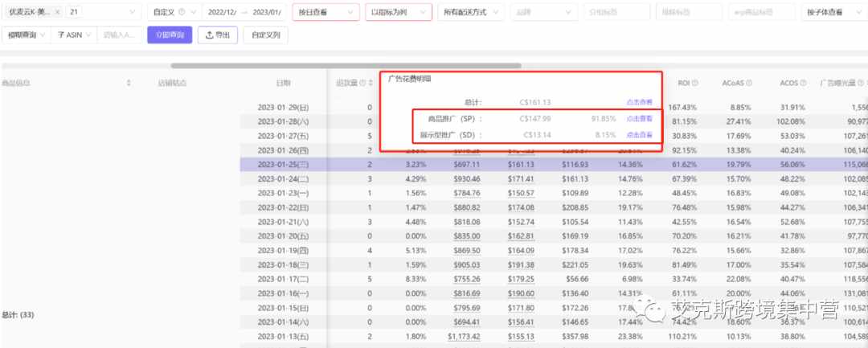Click $171.41 in the 2023-01-24 row
868x348 pixels.
(520, 178)
